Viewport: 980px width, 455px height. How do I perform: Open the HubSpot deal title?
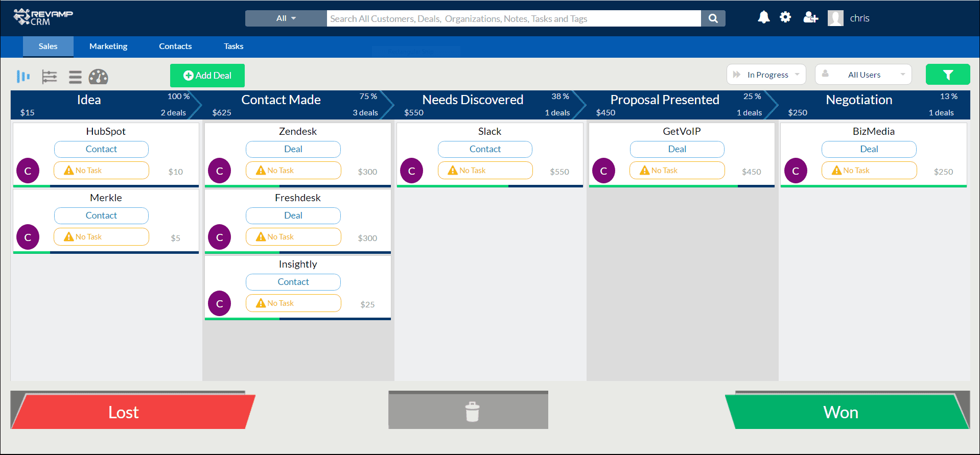pos(106,131)
